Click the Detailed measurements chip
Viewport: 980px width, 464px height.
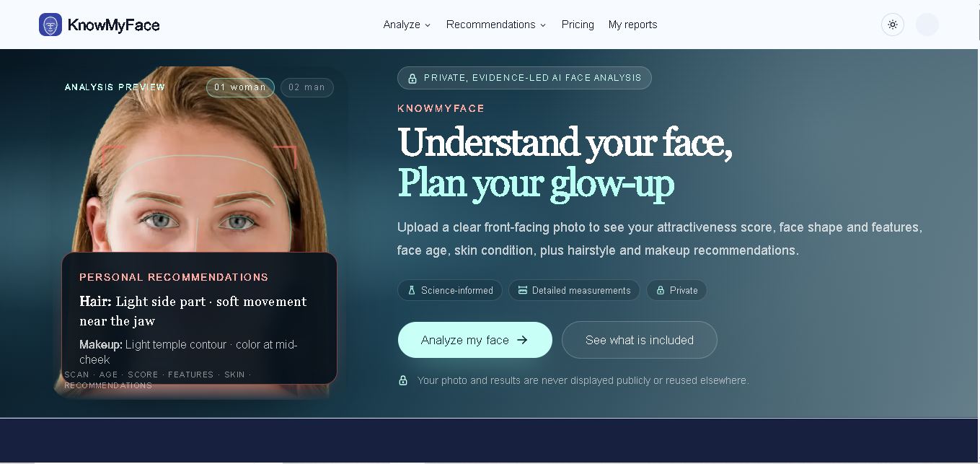pyautogui.click(x=574, y=290)
